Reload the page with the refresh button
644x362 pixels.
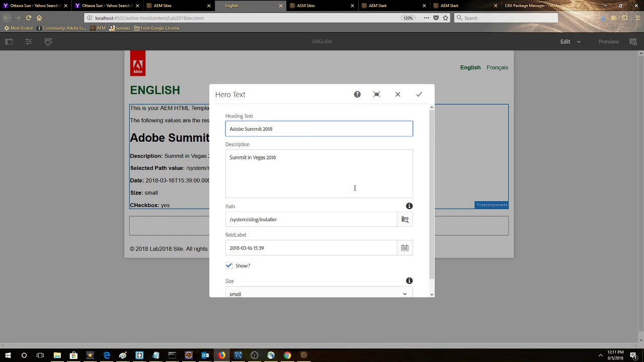click(29, 18)
